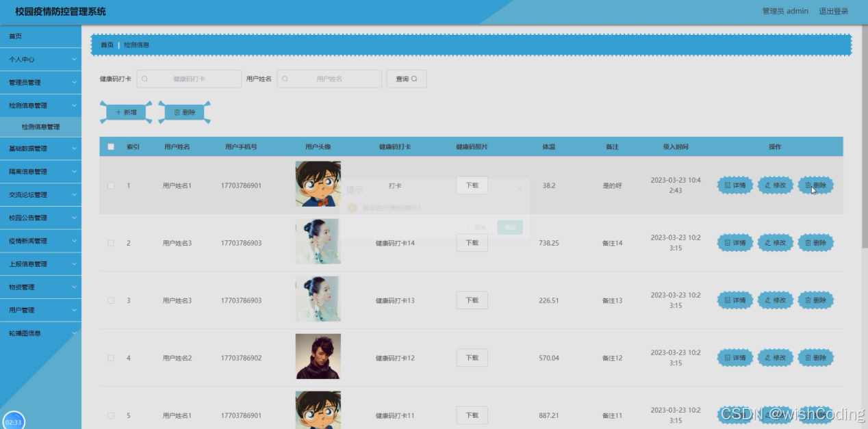Check the checkbox for row index 5

(x=111, y=415)
